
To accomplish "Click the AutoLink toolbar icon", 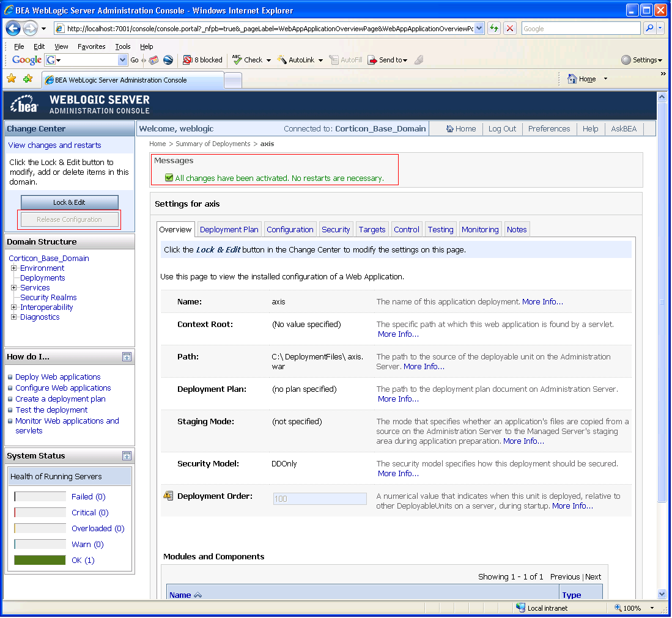I will (x=281, y=59).
